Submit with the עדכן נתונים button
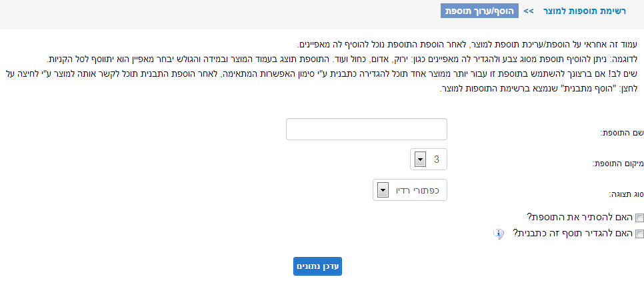 pos(317,266)
